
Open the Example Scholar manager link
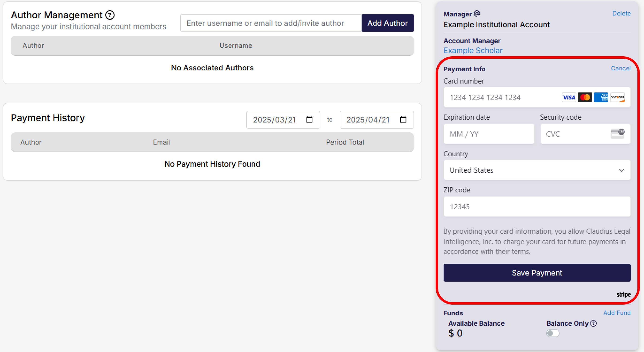[473, 50]
